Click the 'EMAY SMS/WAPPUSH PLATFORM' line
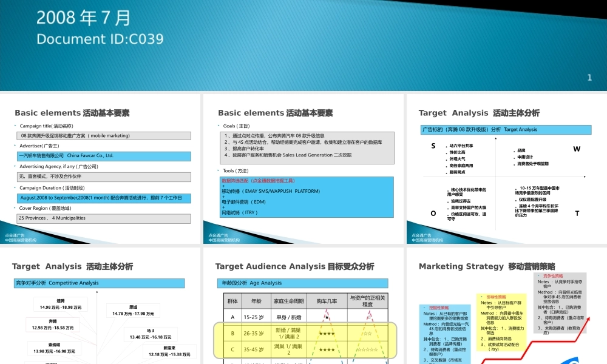607x364 pixels. [271, 191]
